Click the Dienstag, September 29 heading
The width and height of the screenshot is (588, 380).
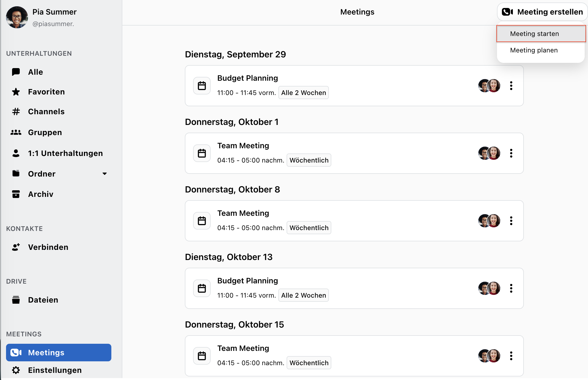[235, 54]
